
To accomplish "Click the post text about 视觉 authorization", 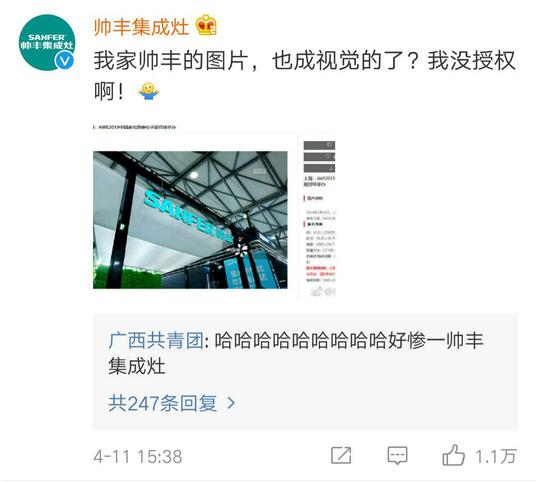I will [304, 76].
